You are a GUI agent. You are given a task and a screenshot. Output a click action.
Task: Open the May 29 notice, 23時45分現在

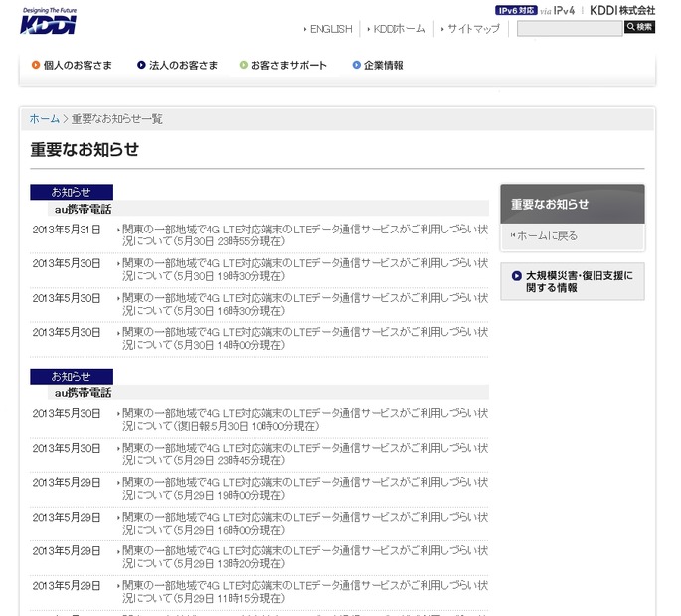pyautogui.click(x=304, y=454)
